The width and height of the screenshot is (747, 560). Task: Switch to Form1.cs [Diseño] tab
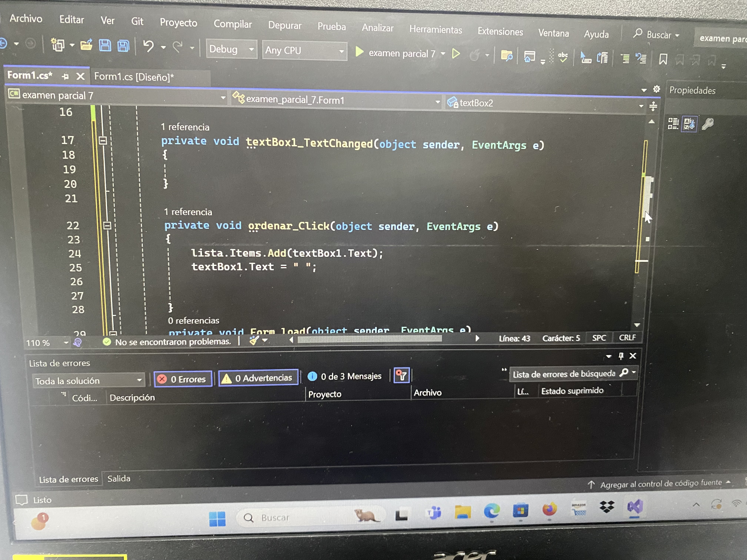coord(134,77)
